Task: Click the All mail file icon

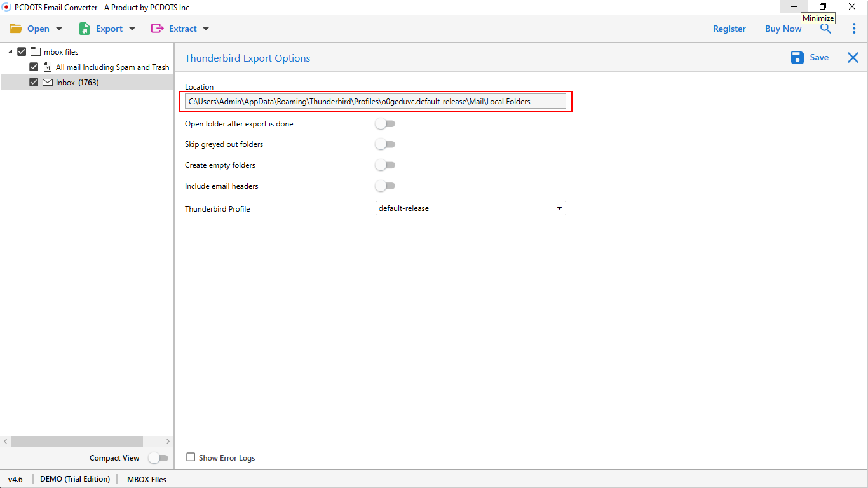Action: 48,67
